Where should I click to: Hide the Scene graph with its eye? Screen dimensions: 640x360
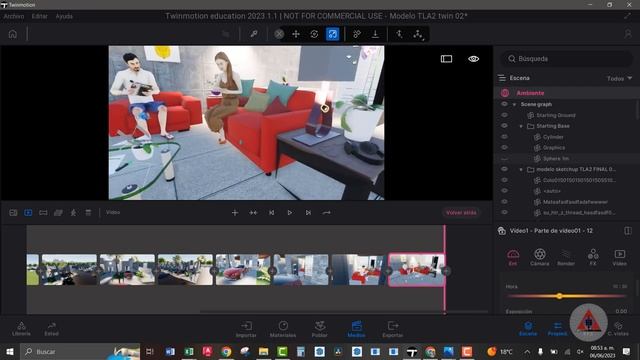(504, 104)
